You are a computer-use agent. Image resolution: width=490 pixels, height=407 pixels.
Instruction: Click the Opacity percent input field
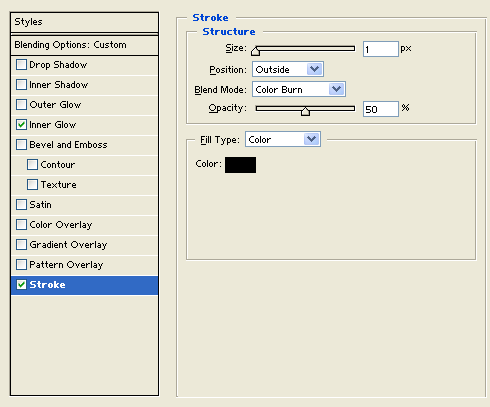pos(381,109)
